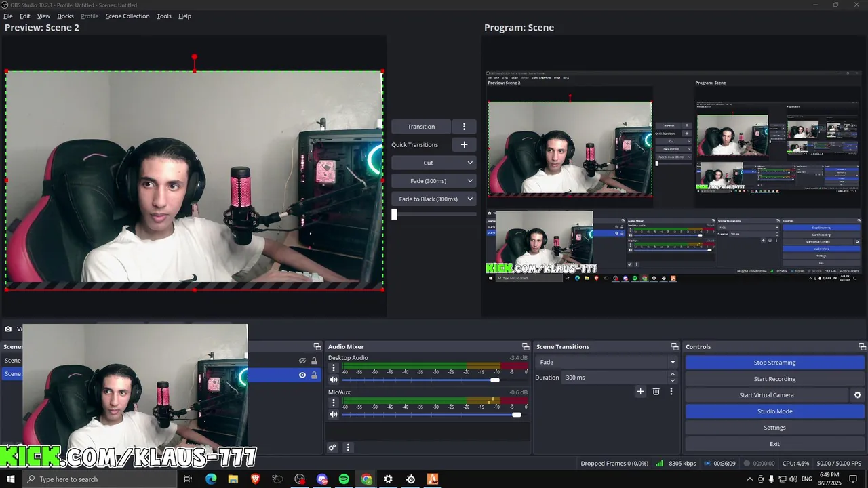Open Desktop Audio options three-dot menu
The height and width of the screenshot is (488, 868).
click(x=333, y=368)
